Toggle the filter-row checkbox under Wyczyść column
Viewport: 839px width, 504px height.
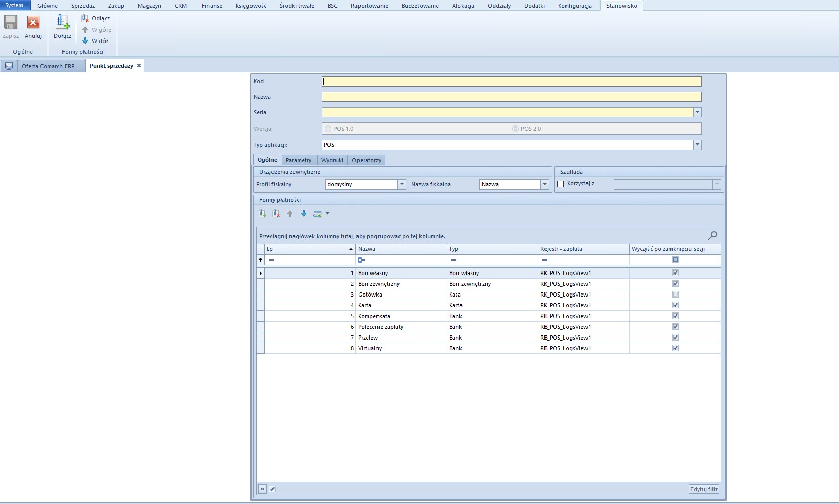coord(675,260)
